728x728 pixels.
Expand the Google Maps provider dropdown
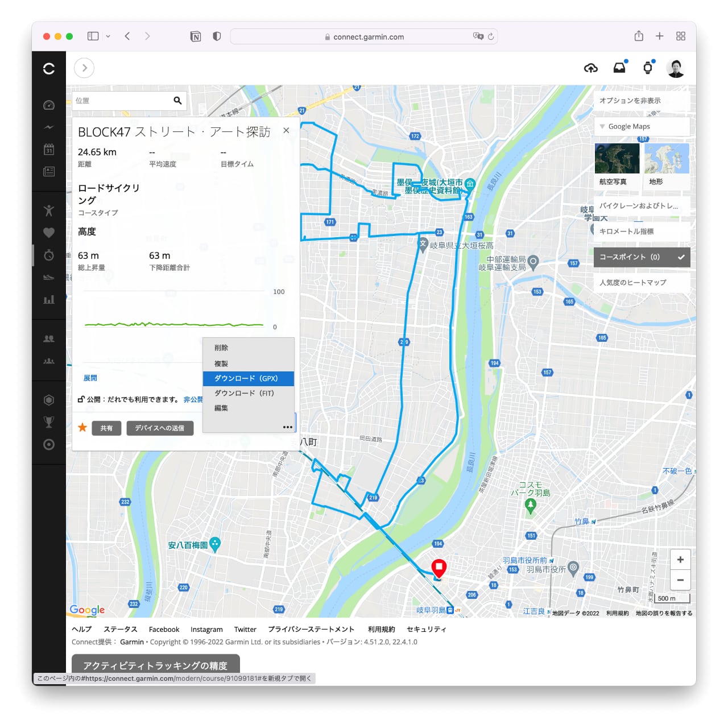tap(642, 127)
